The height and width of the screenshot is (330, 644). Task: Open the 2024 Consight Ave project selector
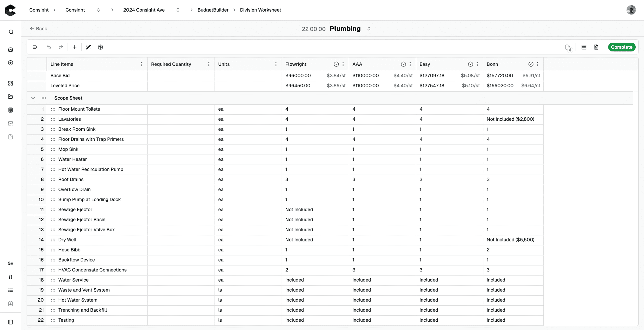click(178, 10)
